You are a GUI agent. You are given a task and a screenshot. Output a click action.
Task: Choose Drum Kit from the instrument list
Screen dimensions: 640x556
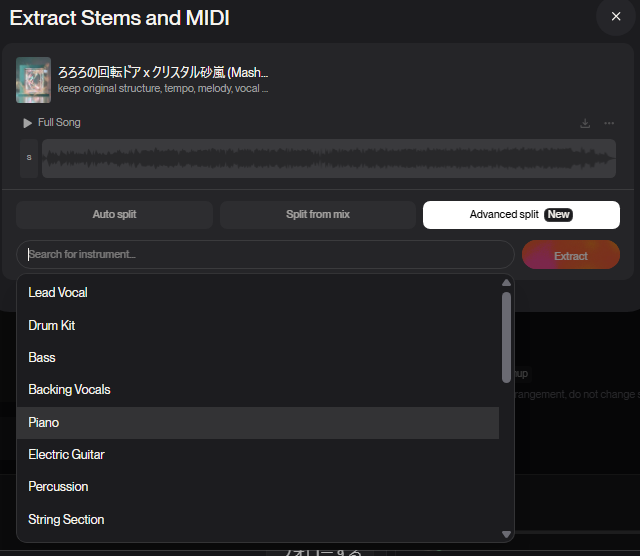tap(258, 325)
